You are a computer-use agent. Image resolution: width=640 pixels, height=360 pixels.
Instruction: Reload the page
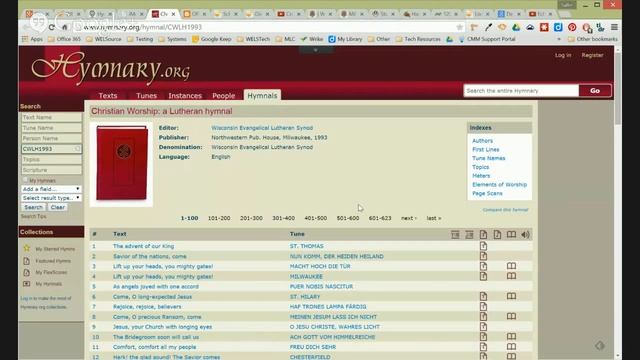[51, 27]
